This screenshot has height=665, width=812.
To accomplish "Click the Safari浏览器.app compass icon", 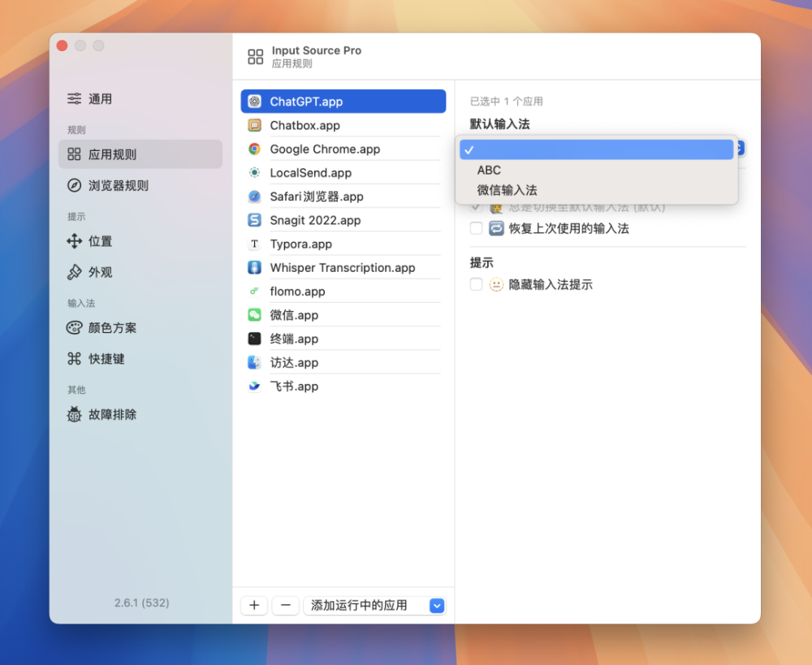I will [254, 196].
